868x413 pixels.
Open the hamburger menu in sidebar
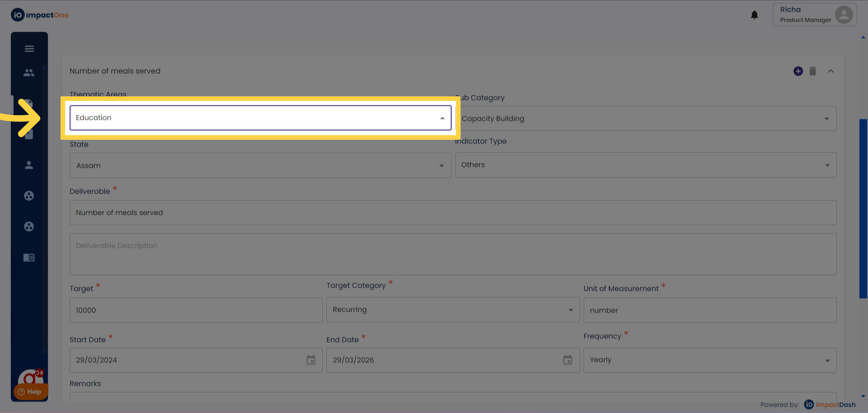(29, 49)
